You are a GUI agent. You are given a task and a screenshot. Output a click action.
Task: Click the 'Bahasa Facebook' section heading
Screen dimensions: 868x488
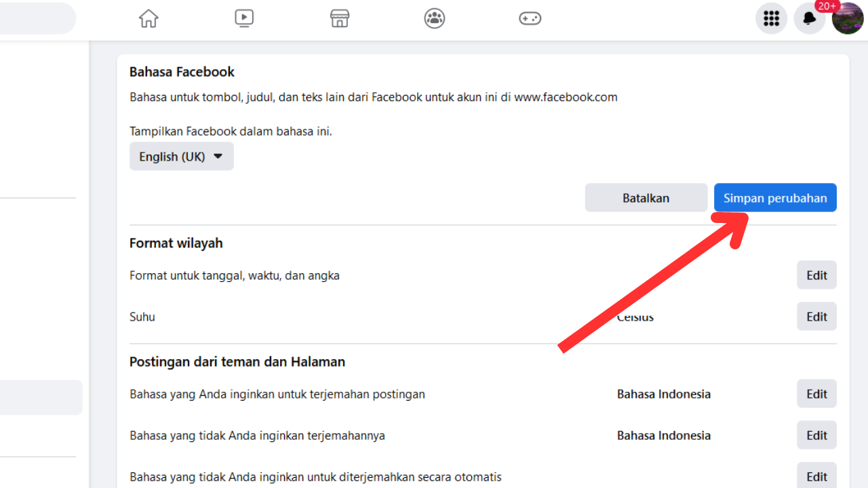click(x=182, y=72)
